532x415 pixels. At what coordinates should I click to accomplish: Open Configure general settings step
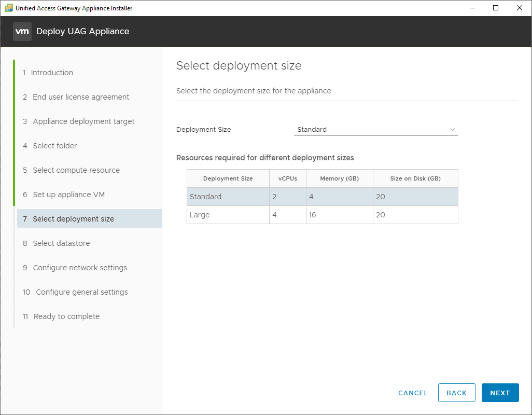coord(81,292)
